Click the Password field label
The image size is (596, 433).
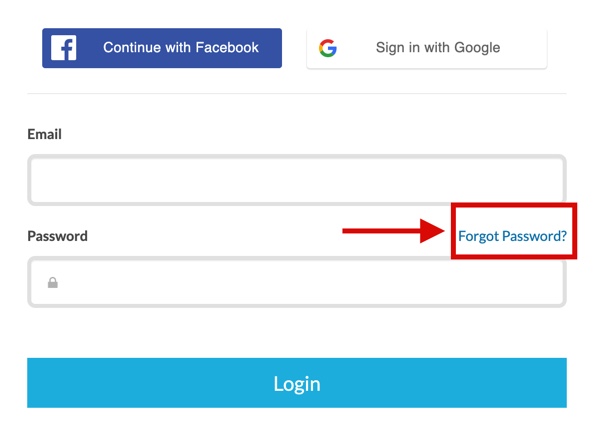(x=57, y=236)
